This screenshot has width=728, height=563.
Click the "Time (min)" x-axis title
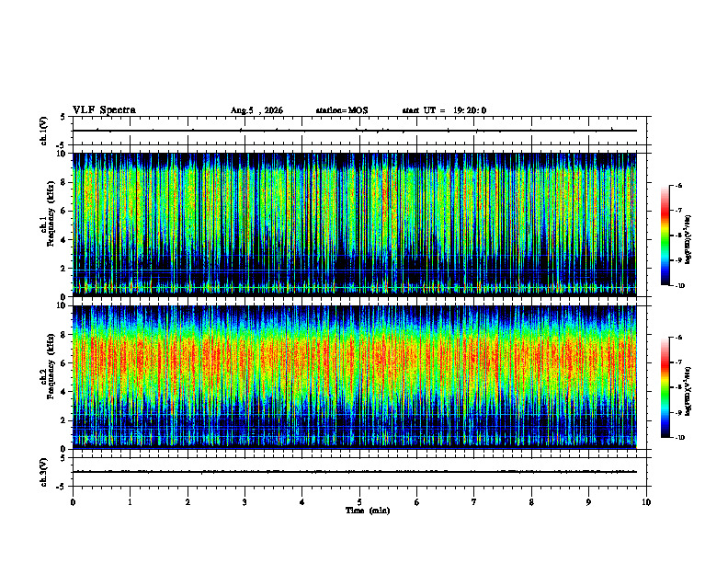tap(368, 511)
